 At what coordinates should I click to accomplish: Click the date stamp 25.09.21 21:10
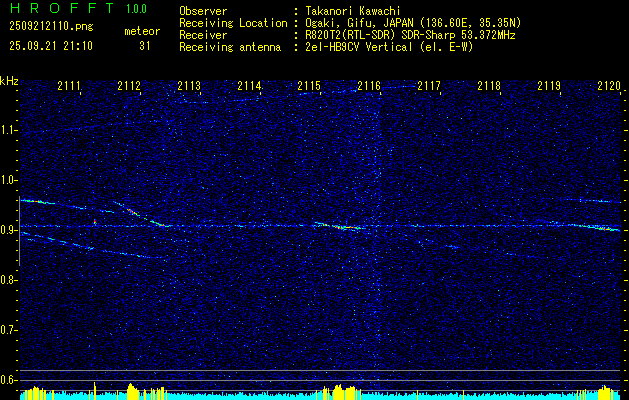[x=51, y=46]
